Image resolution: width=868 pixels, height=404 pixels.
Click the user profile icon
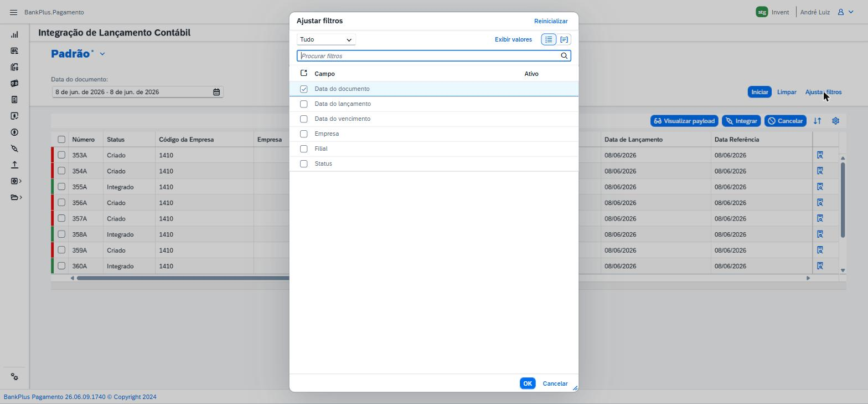pos(840,12)
